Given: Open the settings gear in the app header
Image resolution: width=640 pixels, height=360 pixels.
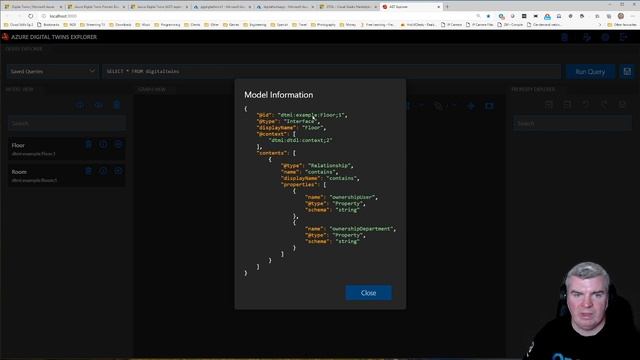Looking at the screenshot, I should coord(605,37).
